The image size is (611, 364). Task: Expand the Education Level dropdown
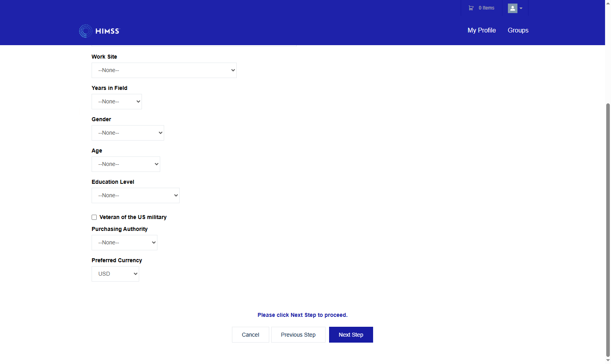[x=136, y=195]
